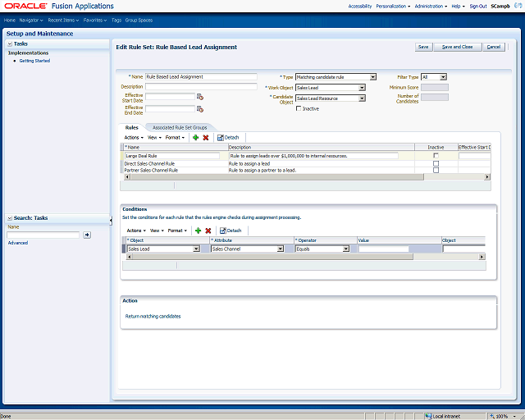Select the Rules tab
Screen dimensions: 525x420
131,128
